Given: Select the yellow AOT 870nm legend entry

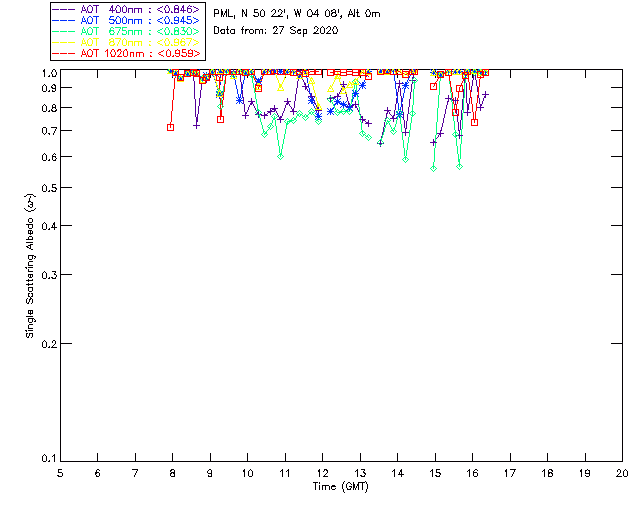Looking at the screenshot, I should [139, 42].
